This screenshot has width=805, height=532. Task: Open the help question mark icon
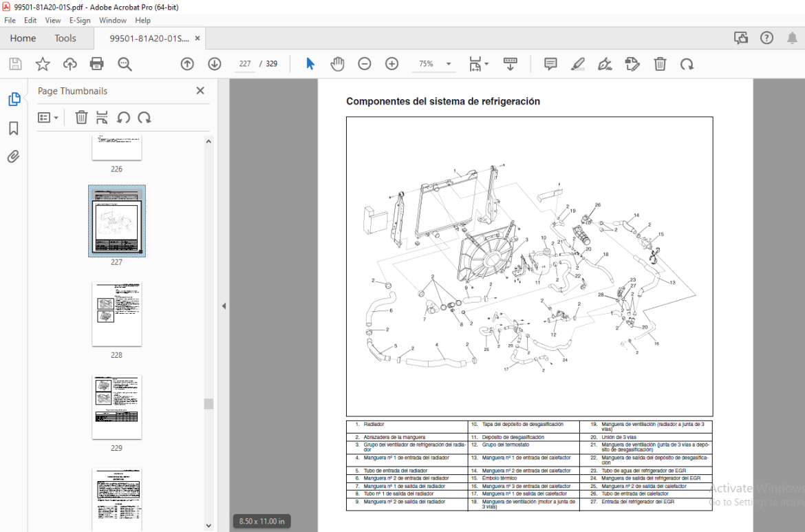coord(766,38)
